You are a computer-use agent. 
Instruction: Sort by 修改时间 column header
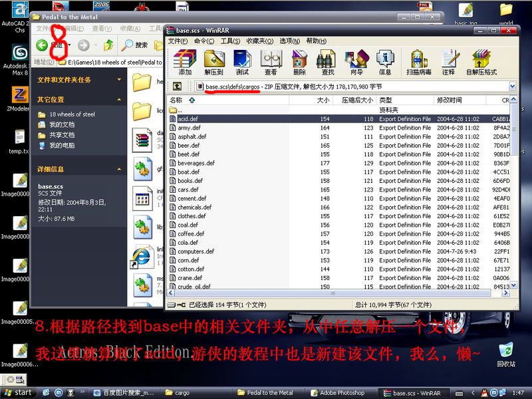(x=460, y=100)
